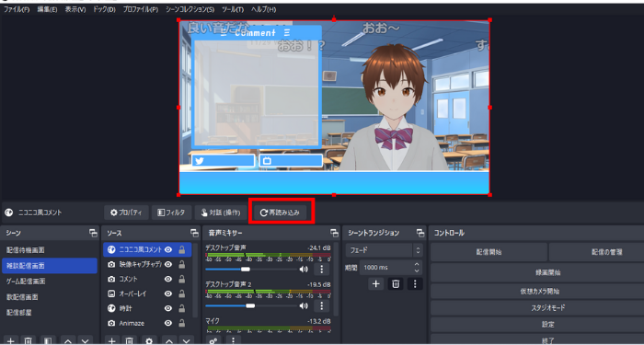
Task: Hide the コメント source
Action: (168, 279)
